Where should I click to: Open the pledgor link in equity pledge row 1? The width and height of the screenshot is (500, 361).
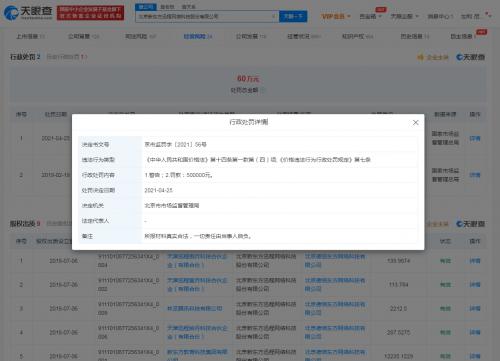(197, 261)
